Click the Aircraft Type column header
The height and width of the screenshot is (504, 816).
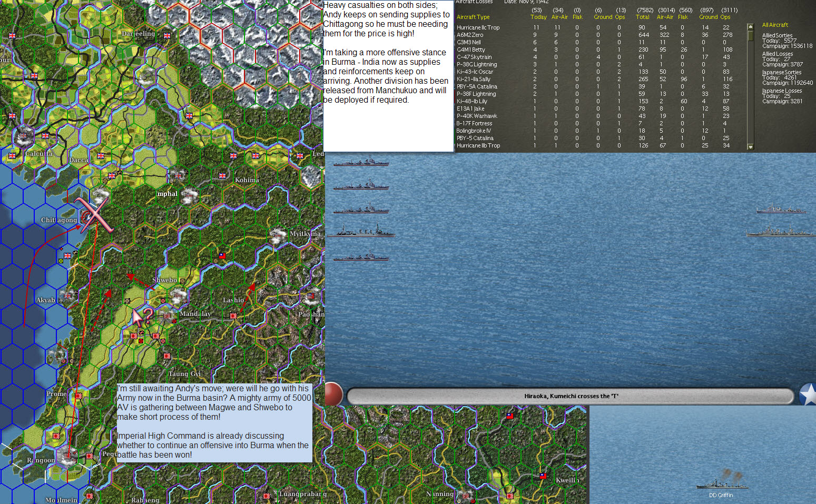[x=473, y=17]
